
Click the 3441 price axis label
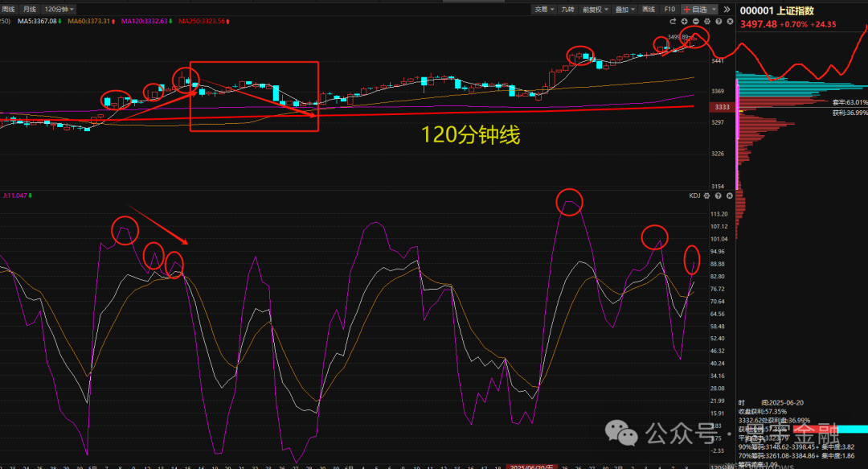pos(718,61)
